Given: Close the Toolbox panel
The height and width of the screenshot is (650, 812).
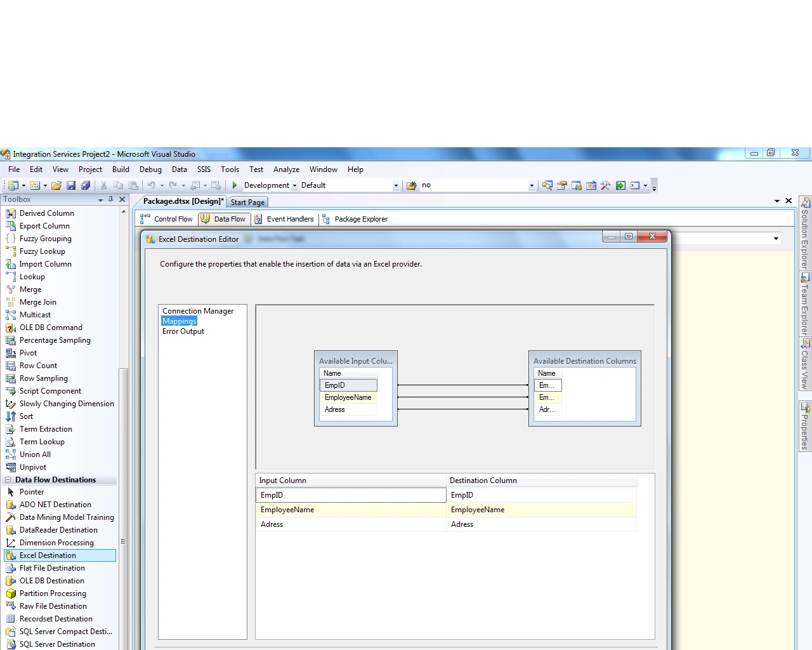Looking at the screenshot, I should click(x=122, y=199).
